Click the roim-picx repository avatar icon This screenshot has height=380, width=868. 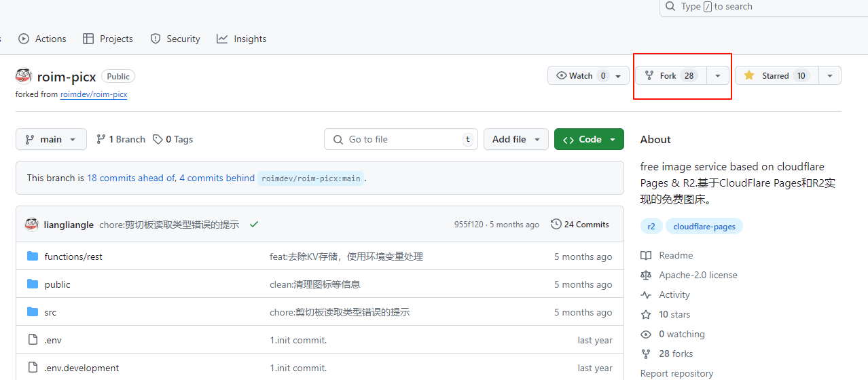[x=23, y=76]
